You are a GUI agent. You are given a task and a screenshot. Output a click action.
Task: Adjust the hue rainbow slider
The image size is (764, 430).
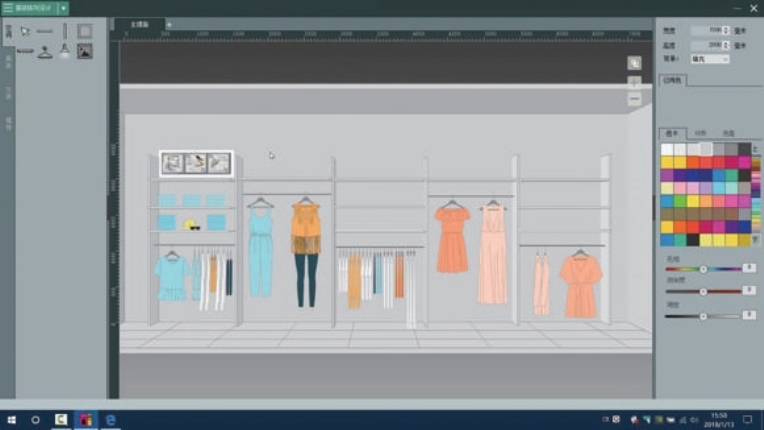[703, 269]
